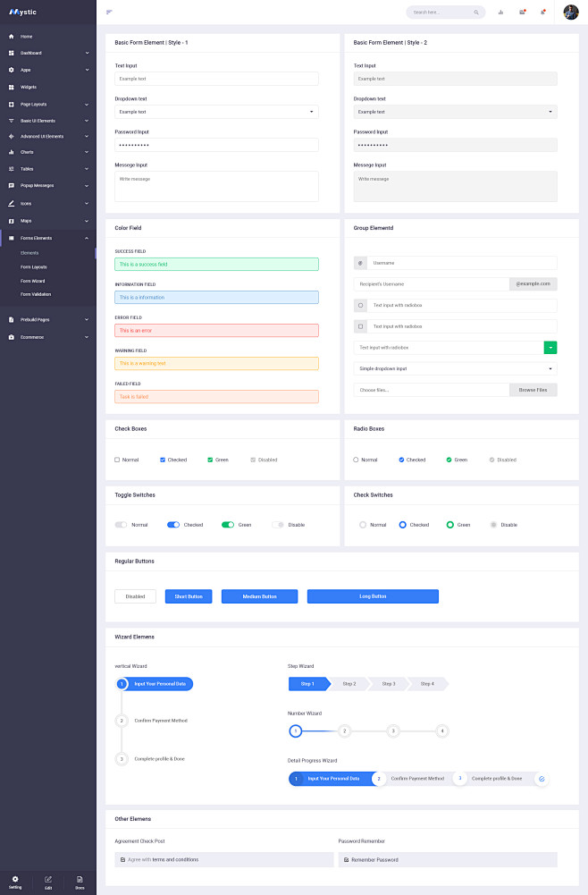
Task: Click the hamburger menu toggle icon
Action: [109, 13]
